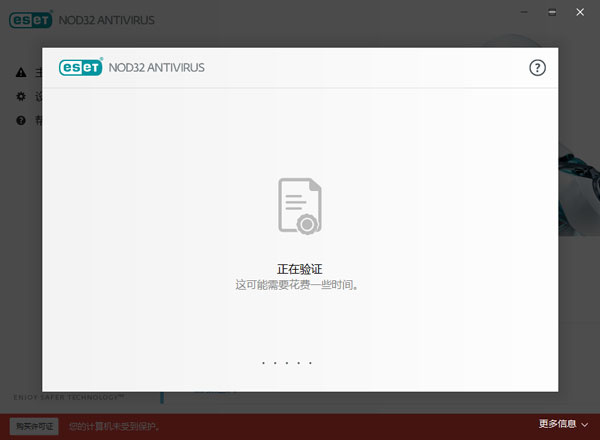Click the help question mark in dialog
Viewport: 600px width, 440px height.
(x=537, y=68)
